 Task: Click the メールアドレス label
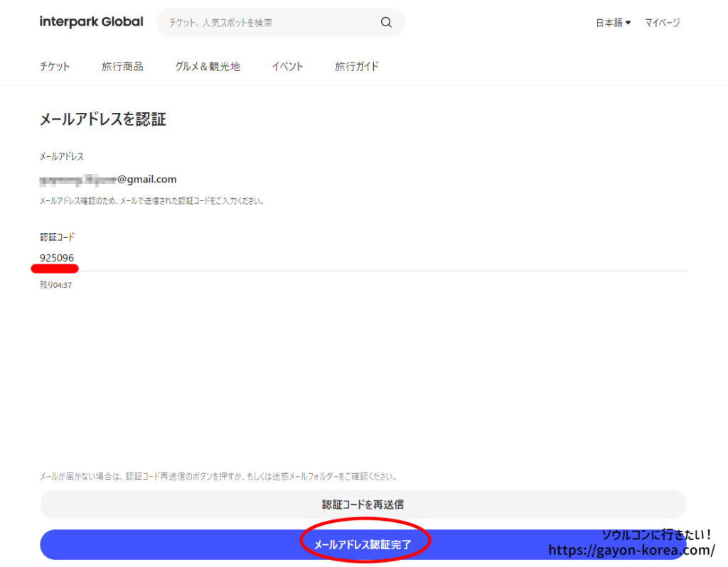click(62, 156)
